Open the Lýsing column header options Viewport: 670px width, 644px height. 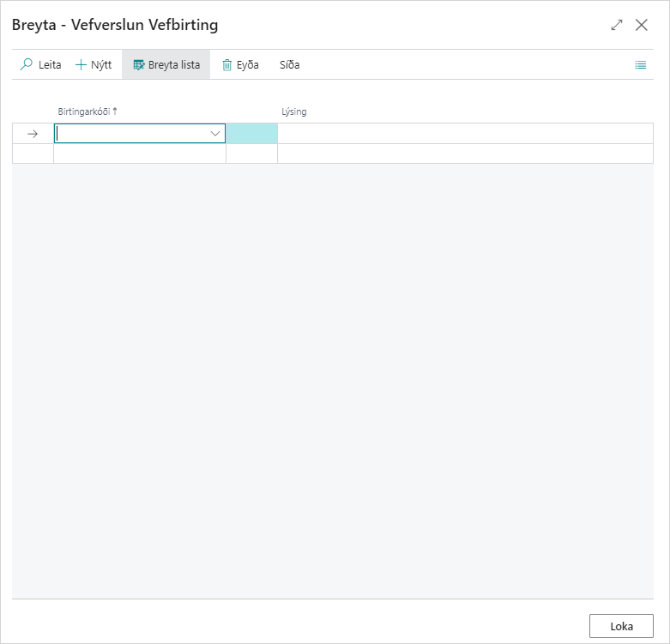tap(294, 111)
